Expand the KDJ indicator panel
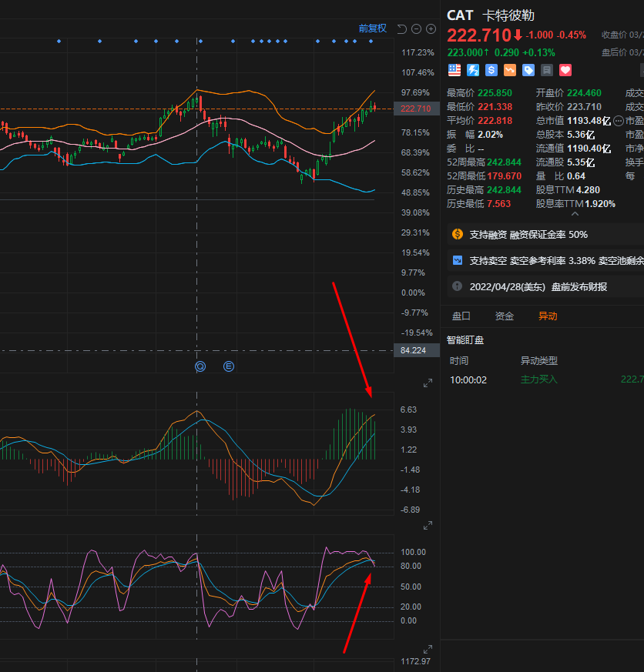644x672 pixels. point(428,526)
